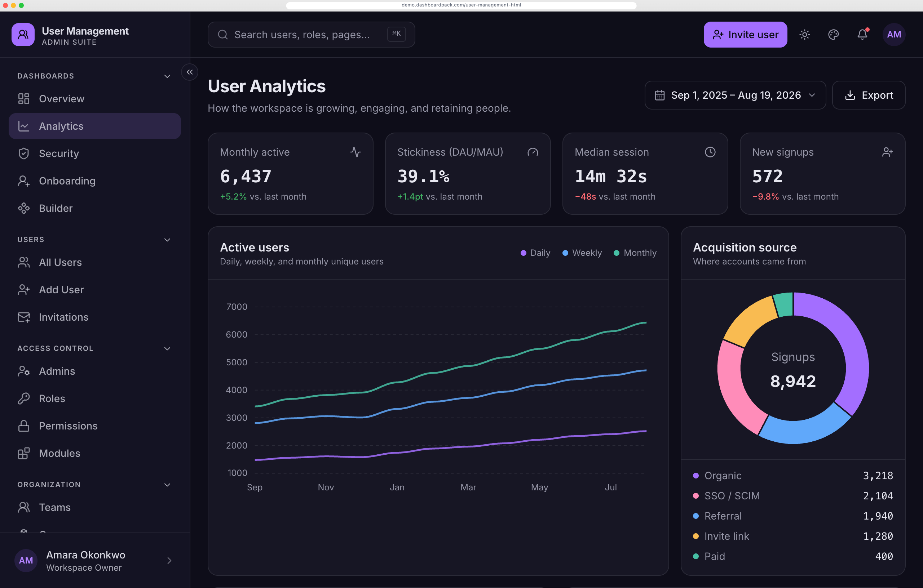Click the clock icon on Median session card

coord(710,152)
